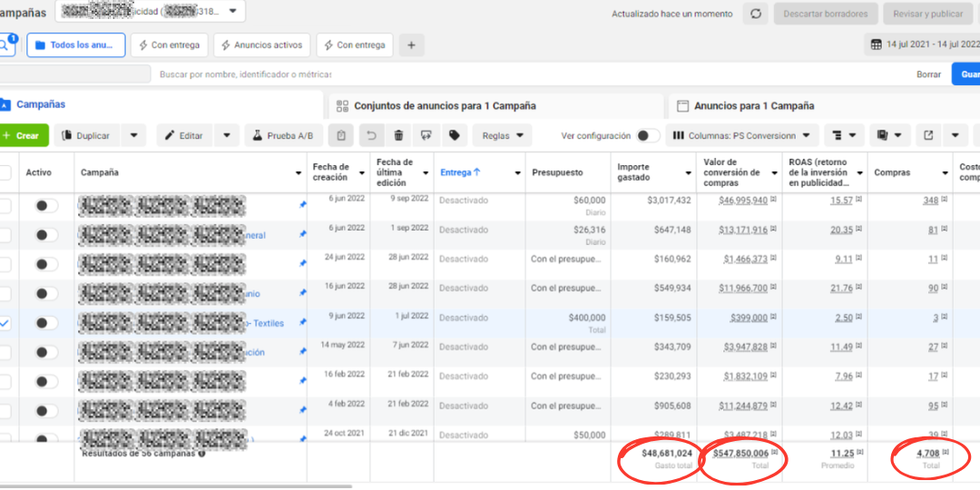Click the Duplicar button
The height and width of the screenshot is (490, 980).
click(x=87, y=135)
